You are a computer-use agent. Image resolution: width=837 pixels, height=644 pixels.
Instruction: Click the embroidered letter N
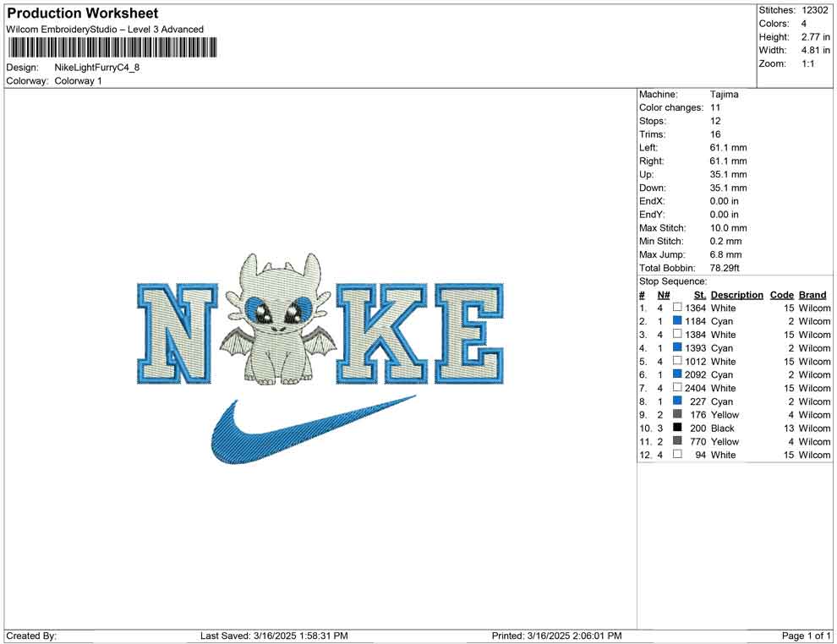tap(178, 334)
